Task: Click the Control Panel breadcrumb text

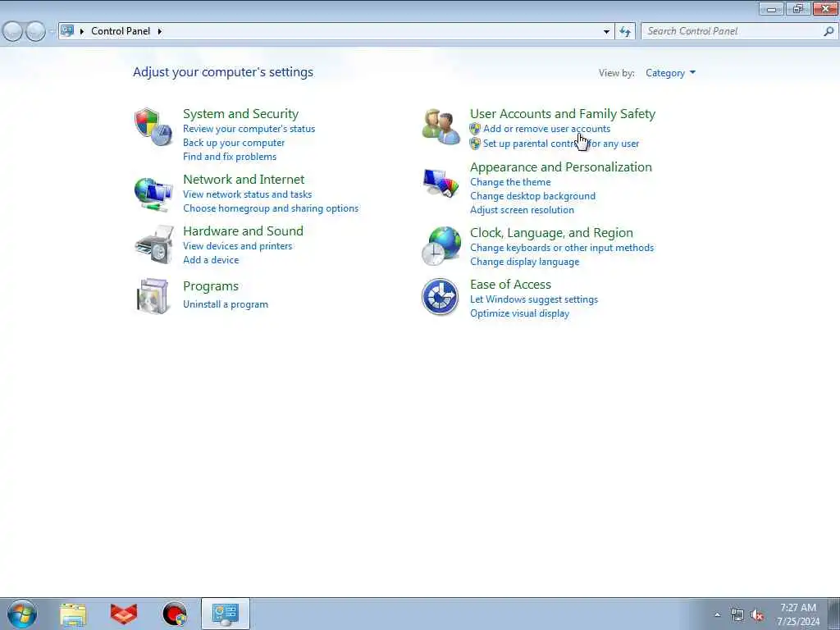Action: pyautogui.click(x=121, y=31)
